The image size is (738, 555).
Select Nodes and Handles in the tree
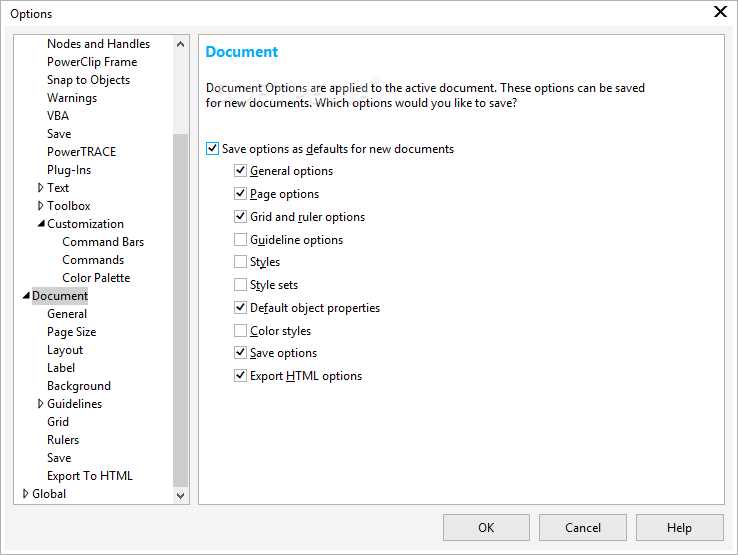98,44
